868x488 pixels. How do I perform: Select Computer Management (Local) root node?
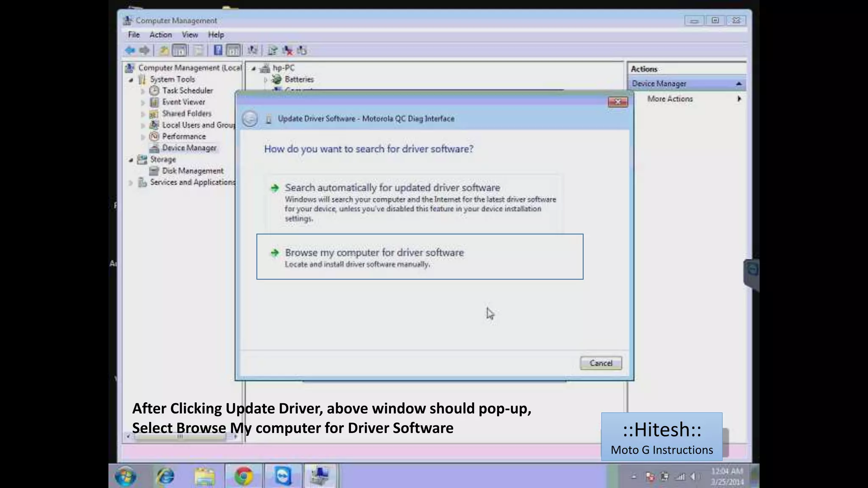[x=189, y=68]
